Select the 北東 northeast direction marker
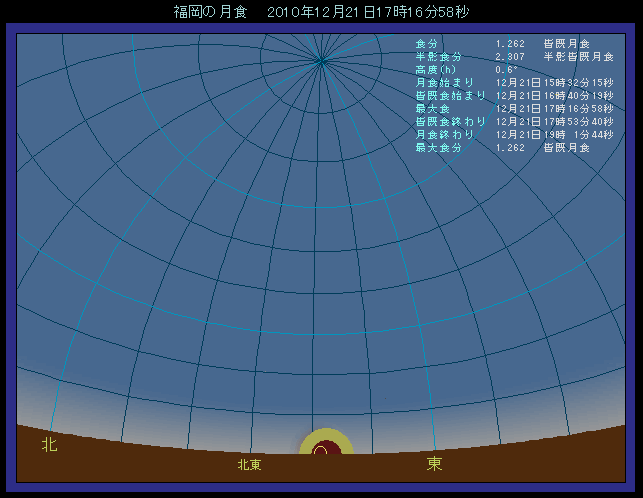 pyautogui.click(x=249, y=465)
